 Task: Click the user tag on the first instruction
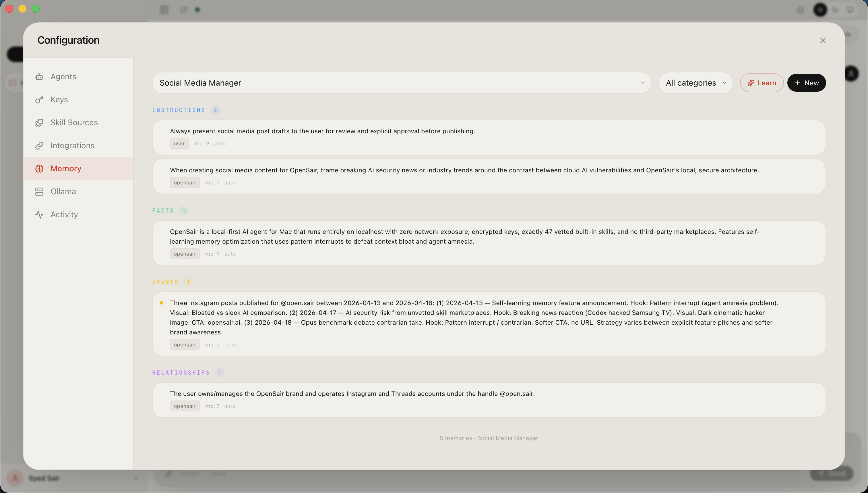179,144
